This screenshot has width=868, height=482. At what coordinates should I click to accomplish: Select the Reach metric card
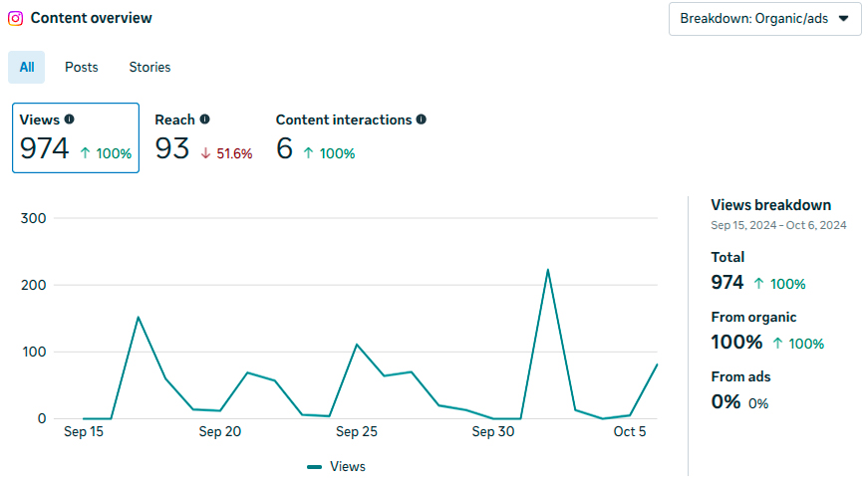click(203, 137)
